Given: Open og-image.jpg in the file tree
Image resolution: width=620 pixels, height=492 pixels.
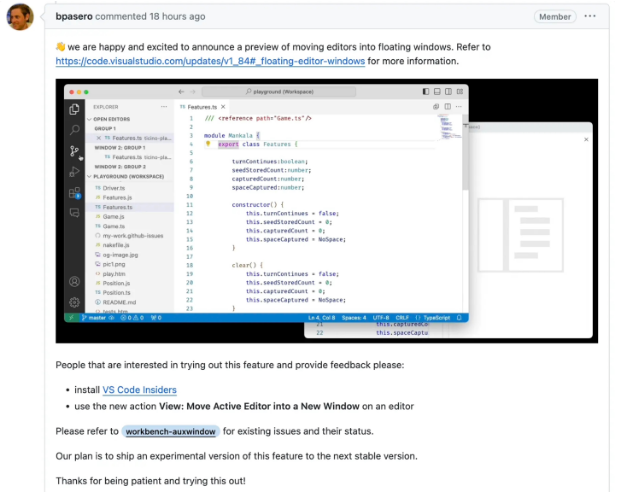Looking at the screenshot, I should point(120,255).
